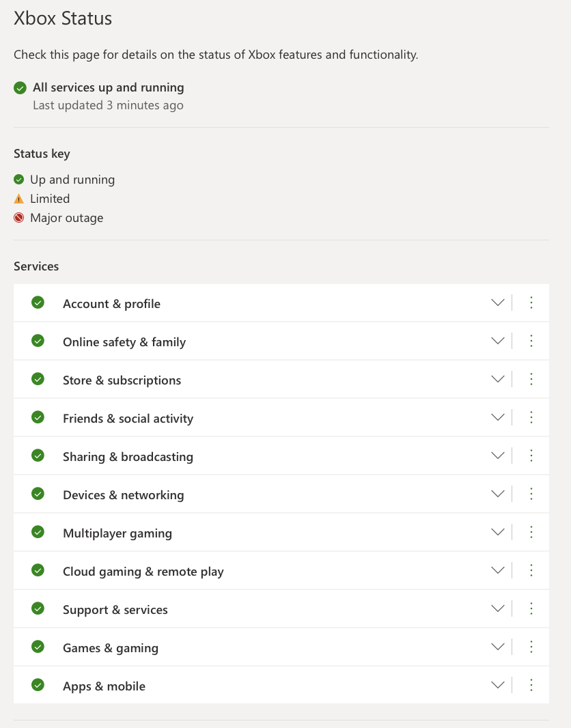Expand the Support & services chevron

[x=498, y=608]
